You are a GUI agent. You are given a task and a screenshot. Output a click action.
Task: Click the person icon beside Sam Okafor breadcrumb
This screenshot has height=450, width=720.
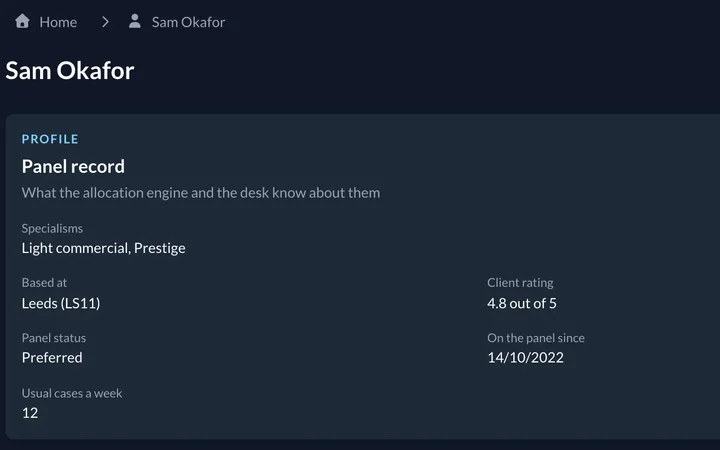pos(135,21)
